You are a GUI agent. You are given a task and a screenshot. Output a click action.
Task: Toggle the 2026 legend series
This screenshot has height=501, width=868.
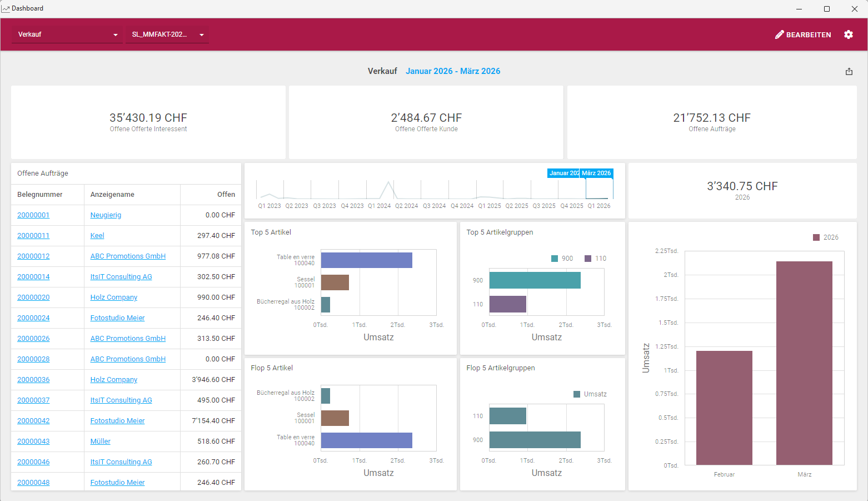point(825,237)
